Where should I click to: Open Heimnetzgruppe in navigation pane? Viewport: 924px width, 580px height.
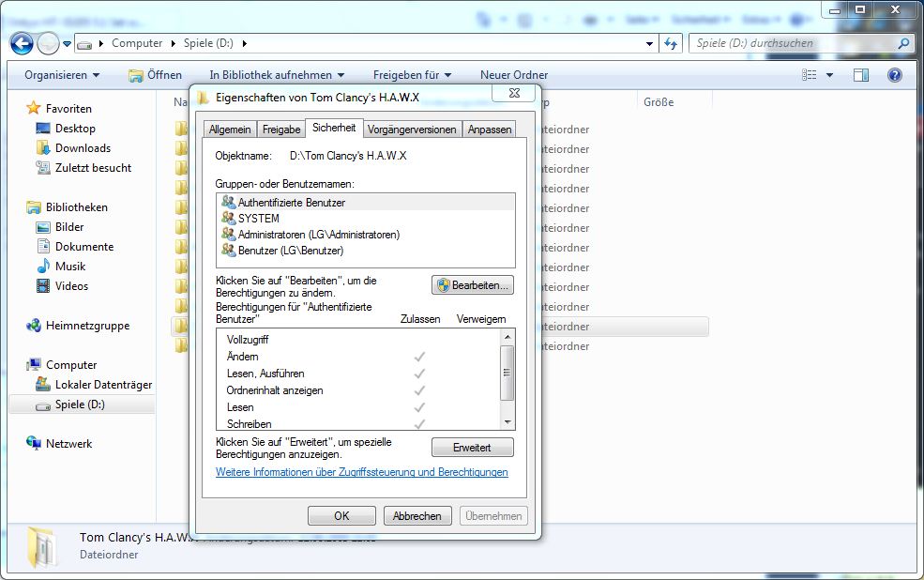tap(87, 326)
